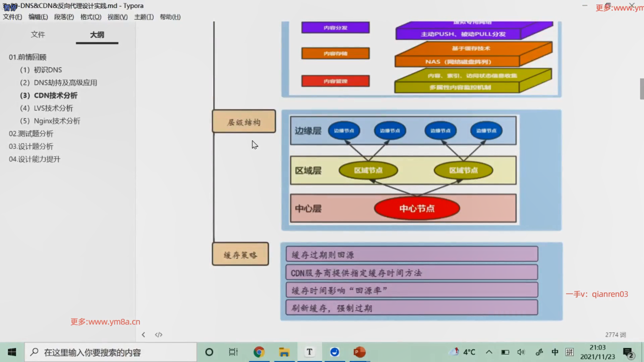Toggle the 中 input language indicator
Viewport: 644px width, 362px height.
pos(555,352)
